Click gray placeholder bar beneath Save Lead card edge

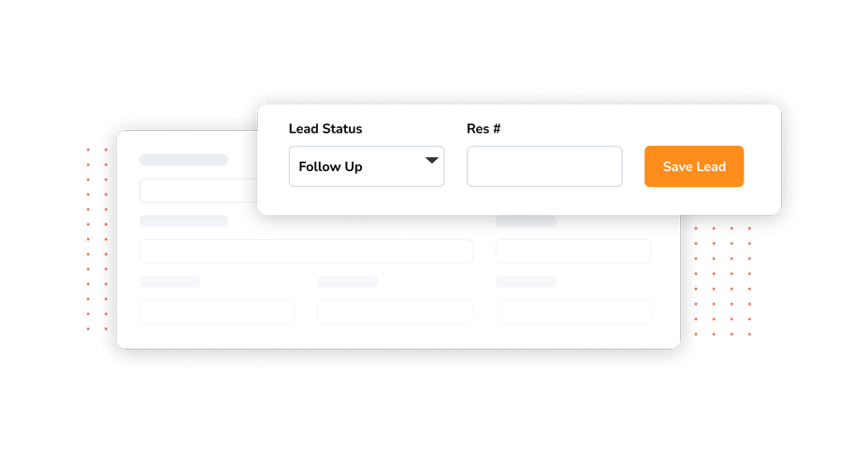coord(526,221)
